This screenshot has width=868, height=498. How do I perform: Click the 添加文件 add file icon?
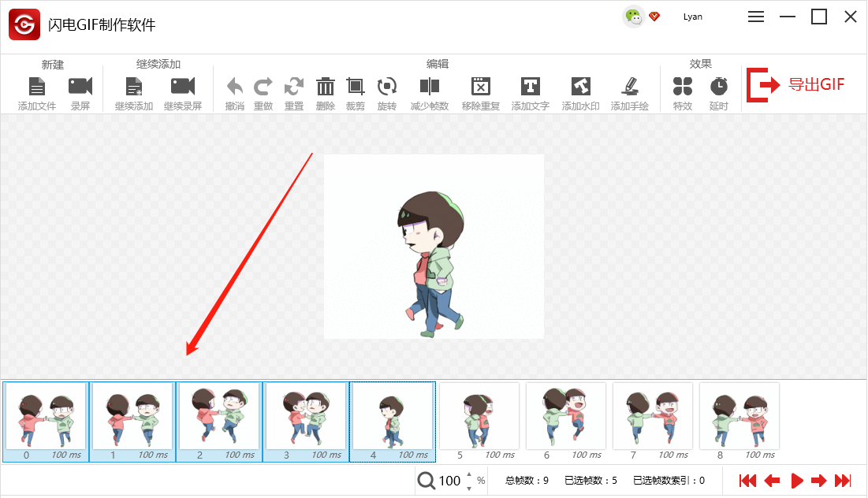tap(37, 87)
